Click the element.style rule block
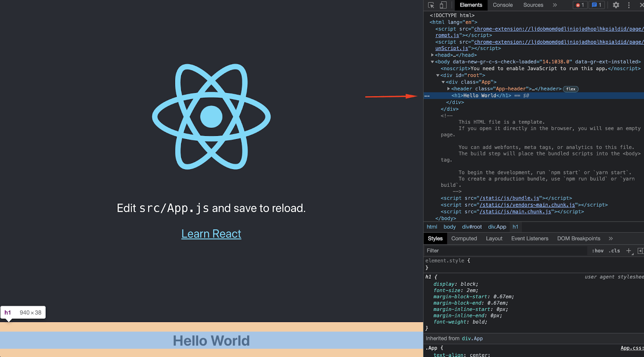 (534, 264)
